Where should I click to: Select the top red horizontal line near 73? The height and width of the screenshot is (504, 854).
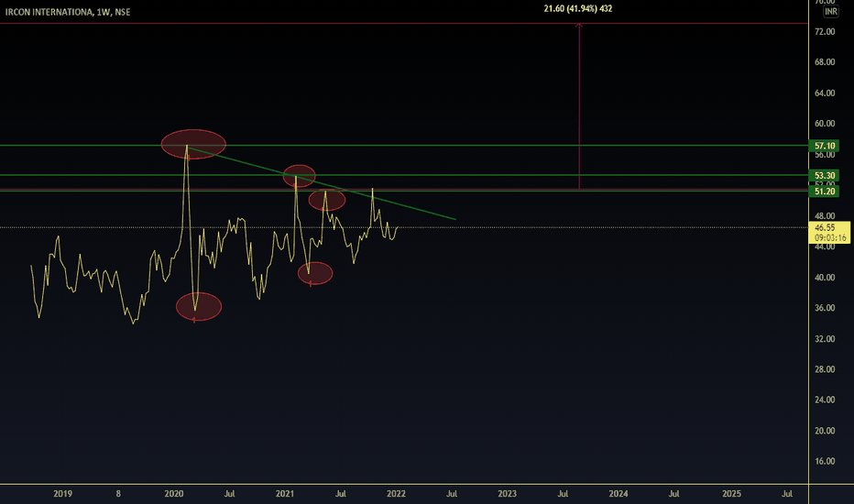click(403, 24)
